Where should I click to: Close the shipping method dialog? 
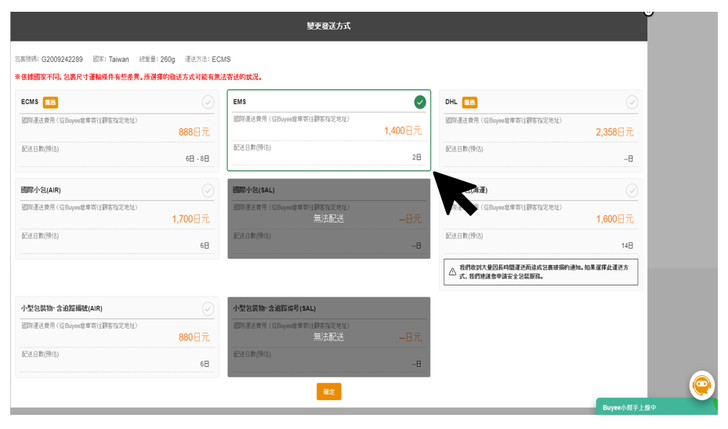648,11
